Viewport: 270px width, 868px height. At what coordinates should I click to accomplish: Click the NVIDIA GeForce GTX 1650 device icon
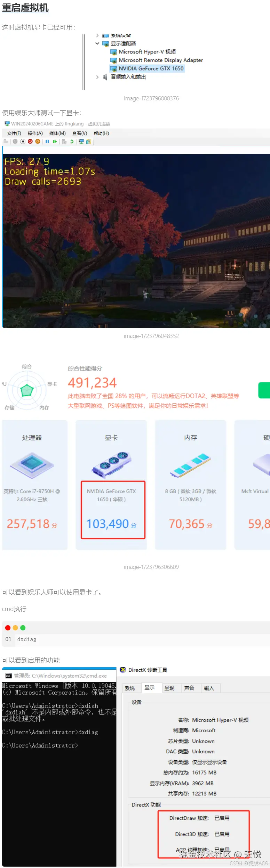coord(113,68)
